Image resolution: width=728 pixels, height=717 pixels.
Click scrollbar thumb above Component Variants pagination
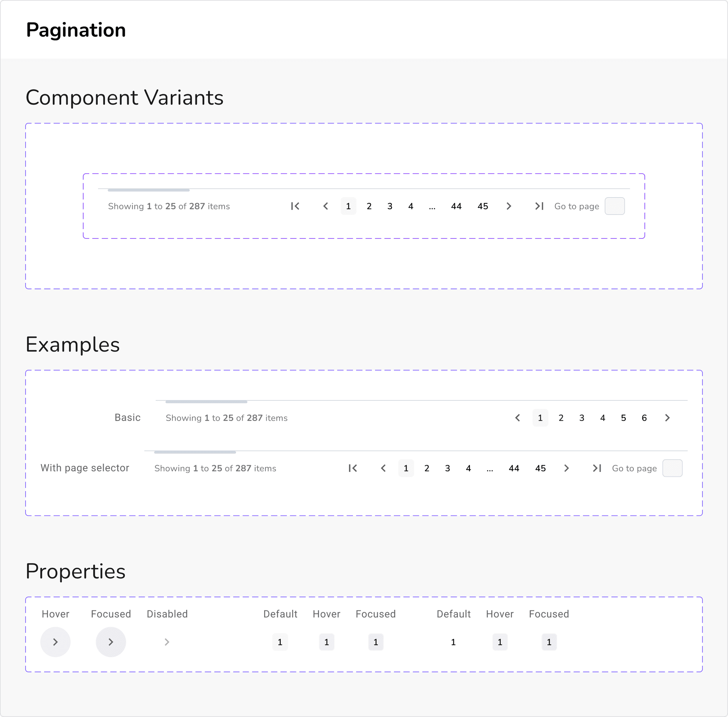tap(149, 190)
